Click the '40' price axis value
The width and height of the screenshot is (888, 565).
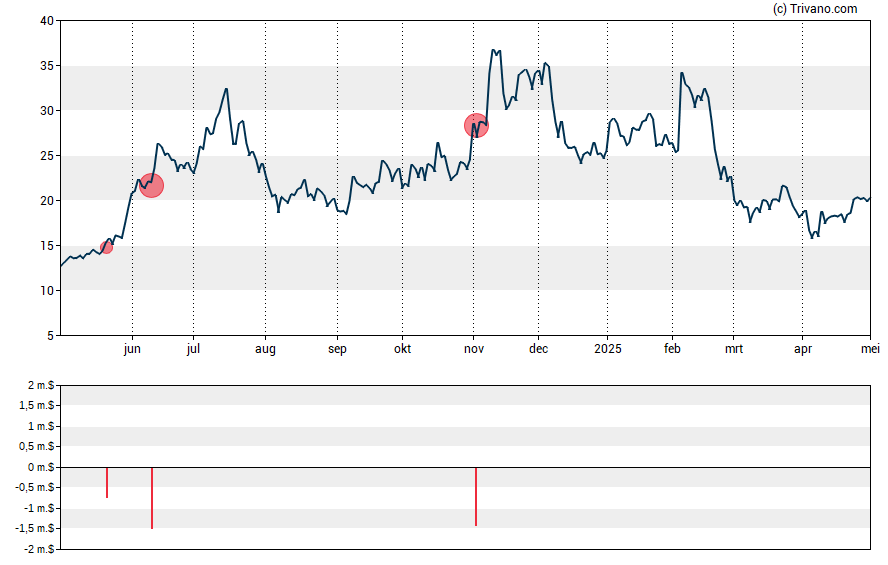click(47, 21)
